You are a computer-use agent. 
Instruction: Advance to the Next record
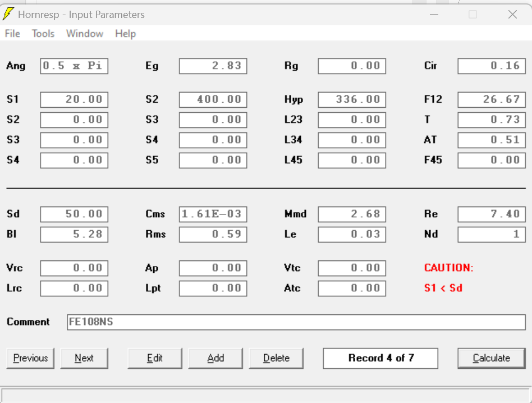pos(84,358)
